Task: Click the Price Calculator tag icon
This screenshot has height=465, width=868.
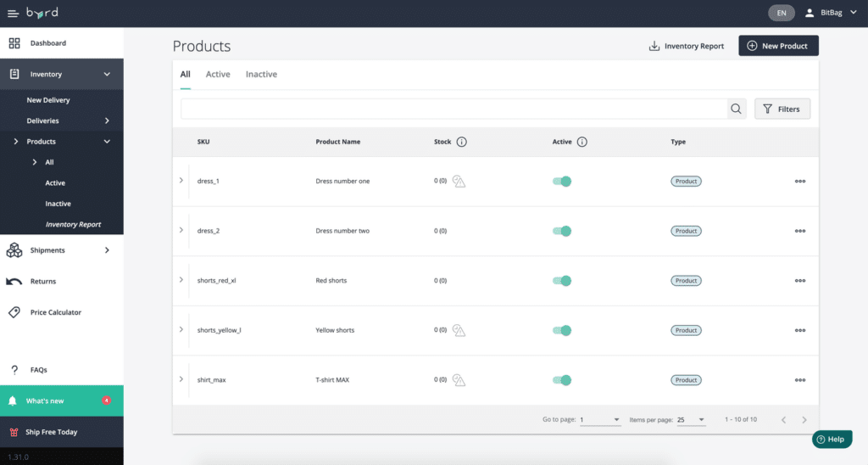Action: click(x=14, y=312)
